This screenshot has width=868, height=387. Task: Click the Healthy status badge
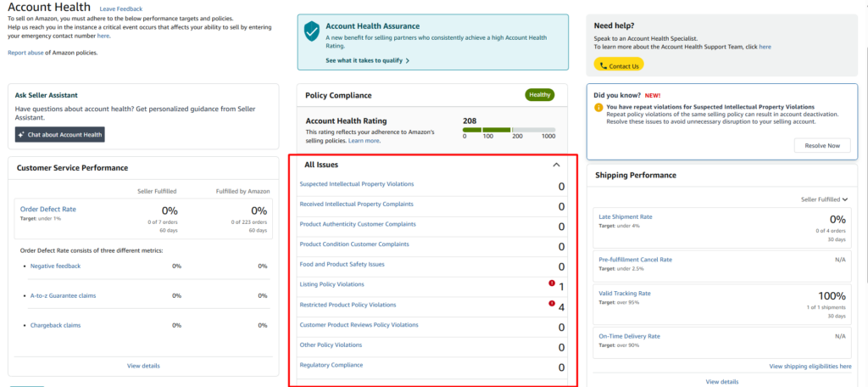pyautogui.click(x=540, y=95)
